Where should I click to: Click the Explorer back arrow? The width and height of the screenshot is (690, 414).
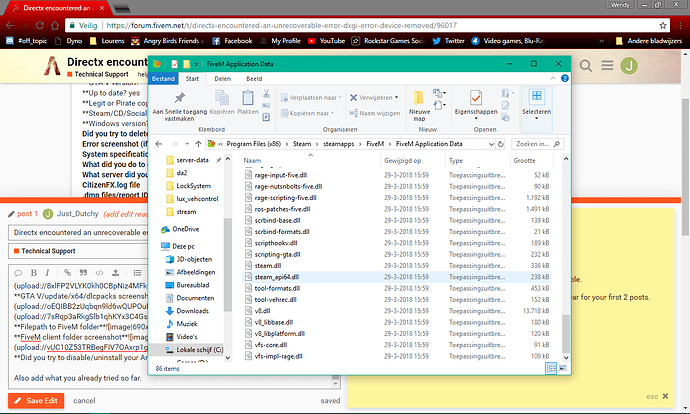(x=159, y=144)
